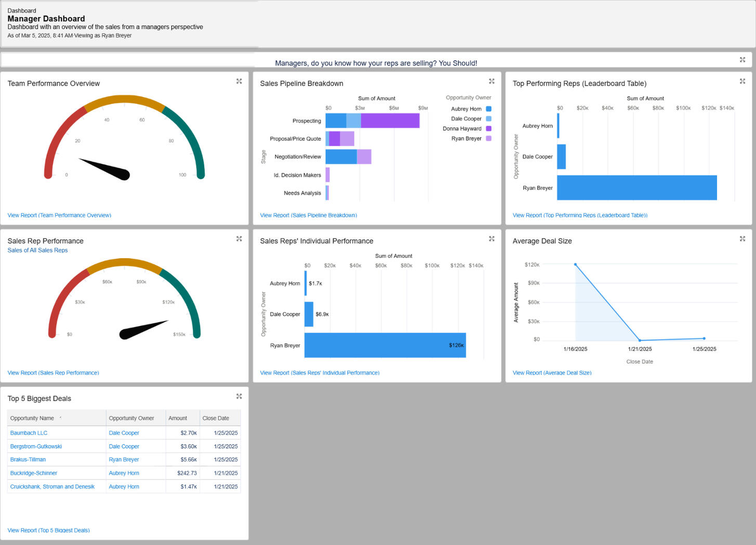Open View Report for Team Performance Overview
Image resolution: width=756 pixels, height=545 pixels.
coord(59,215)
